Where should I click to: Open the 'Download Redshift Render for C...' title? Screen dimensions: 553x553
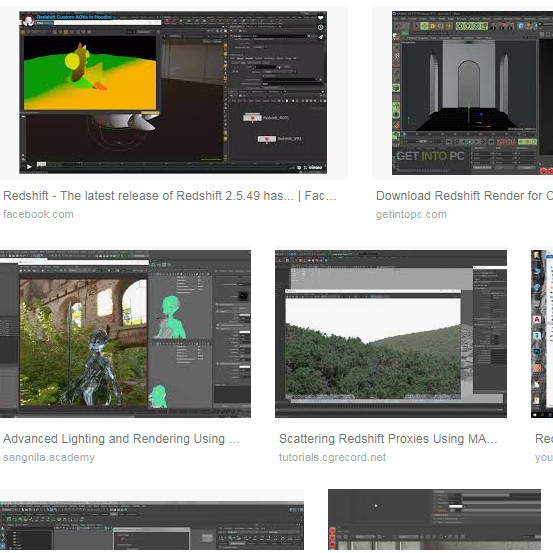coord(464,196)
